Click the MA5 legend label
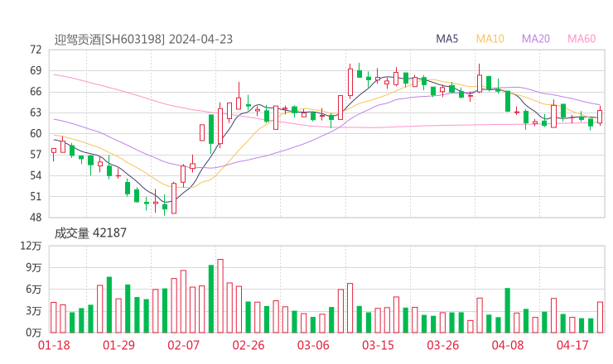The width and height of the screenshot is (613, 364). click(446, 39)
